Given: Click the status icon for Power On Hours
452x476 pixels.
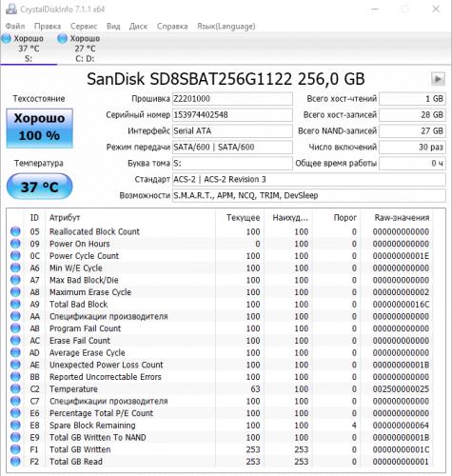Looking at the screenshot, I should click(15, 244).
